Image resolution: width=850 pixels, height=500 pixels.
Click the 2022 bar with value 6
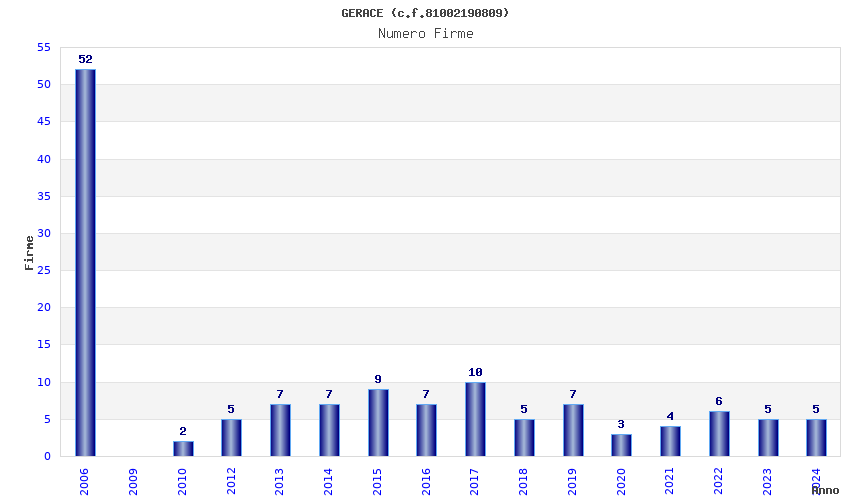[x=719, y=434]
